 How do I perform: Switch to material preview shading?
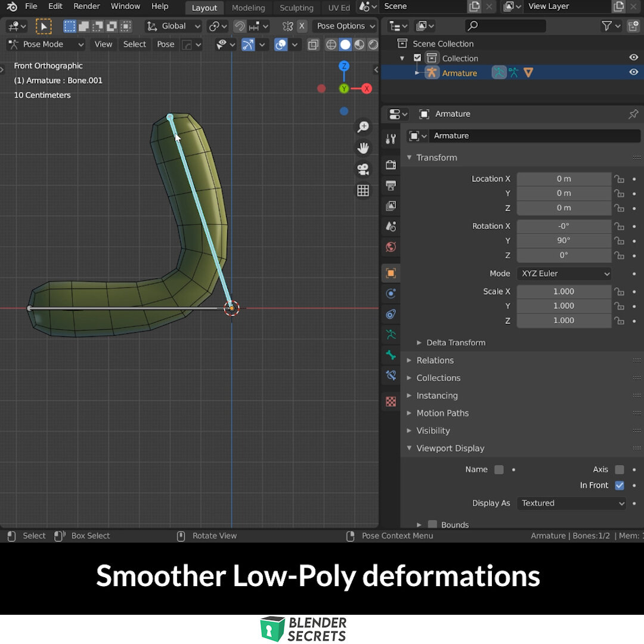tap(360, 44)
